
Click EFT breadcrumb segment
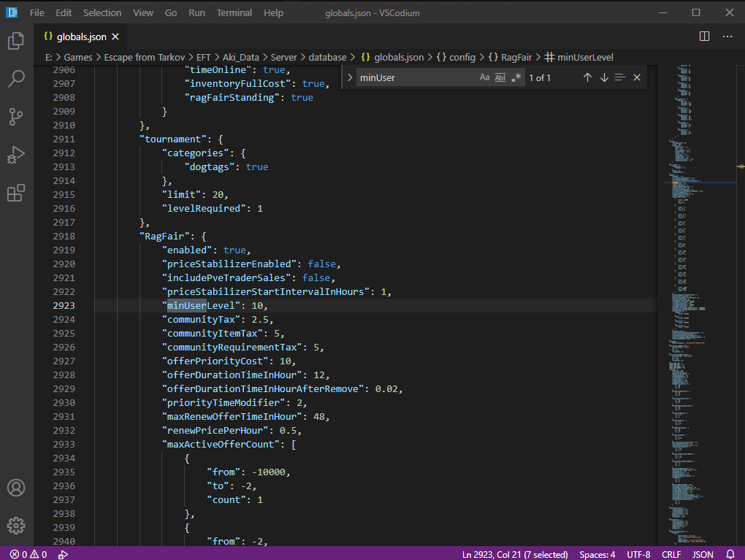pyautogui.click(x=203, y=58)
